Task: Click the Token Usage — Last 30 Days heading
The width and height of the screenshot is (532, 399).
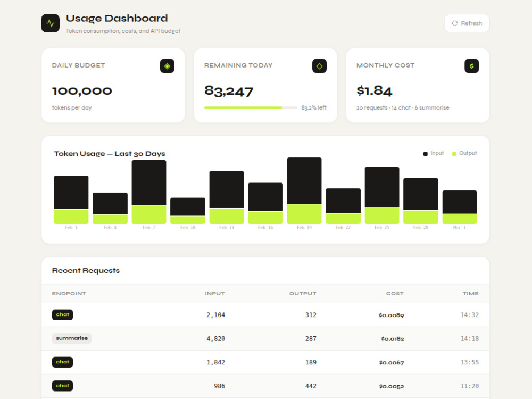Action: 110,154
